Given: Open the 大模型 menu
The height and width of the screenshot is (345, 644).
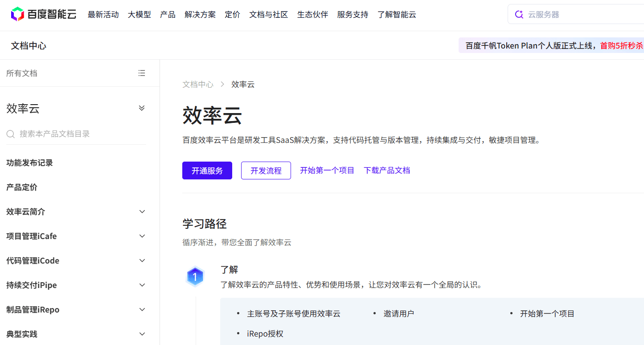Looking at the screenshot, I should pyautogui.click(x=139, y=15).
